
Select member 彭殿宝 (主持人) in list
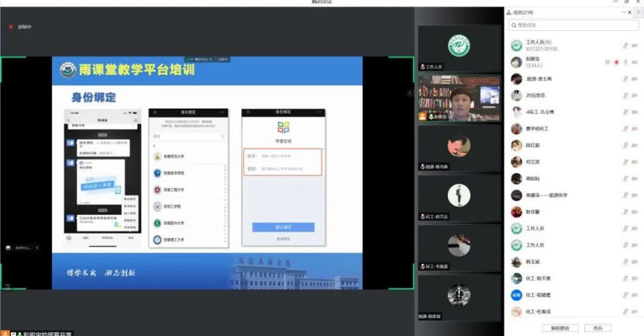[573, 62]
